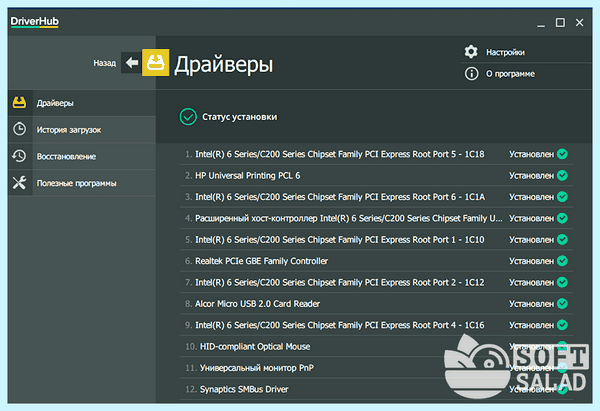Click the Drivers sidebar icon
The width and height of the screenshot is (600, 411).
click(20, 103)
